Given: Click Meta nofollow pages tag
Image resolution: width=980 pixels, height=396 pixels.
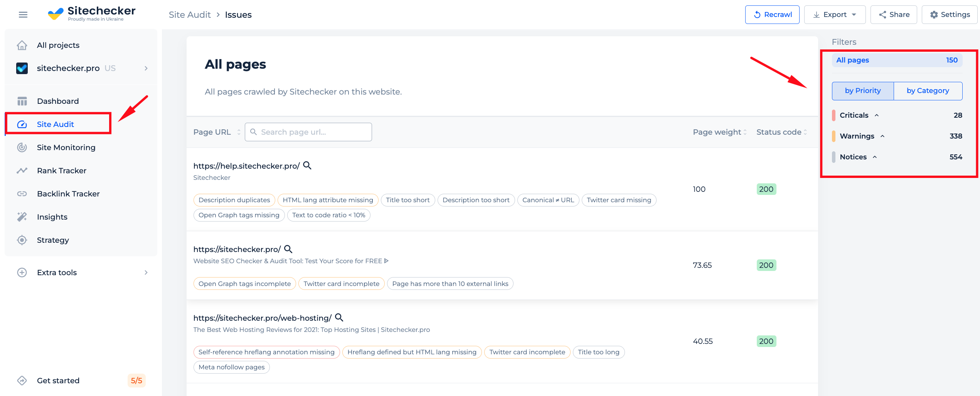Looking at the screenshot, I should click(231, 367).
